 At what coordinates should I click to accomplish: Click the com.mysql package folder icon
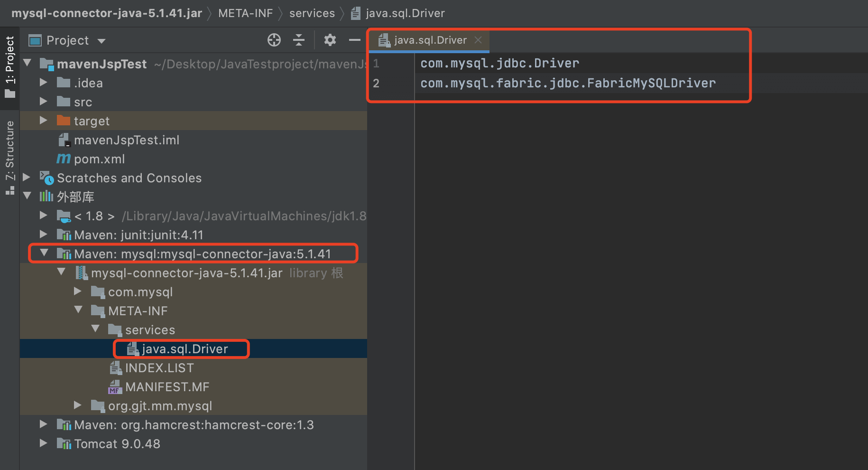(98, 291)
